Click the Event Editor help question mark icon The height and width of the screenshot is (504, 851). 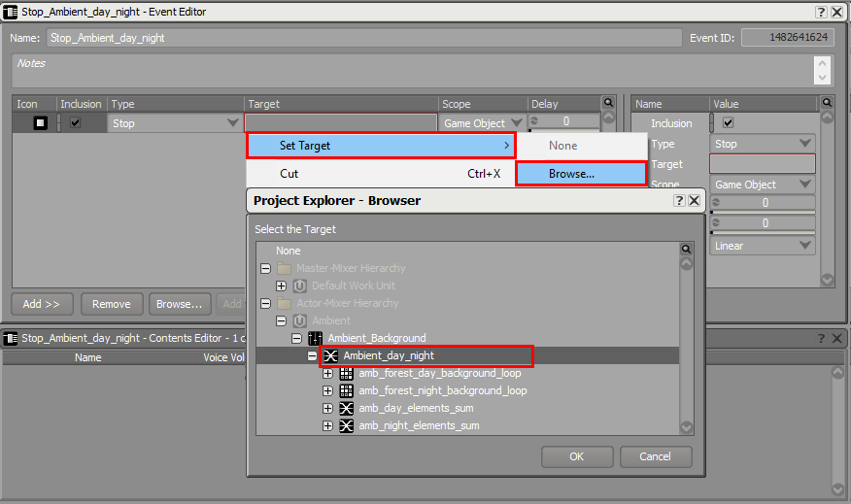click(819, 12)
